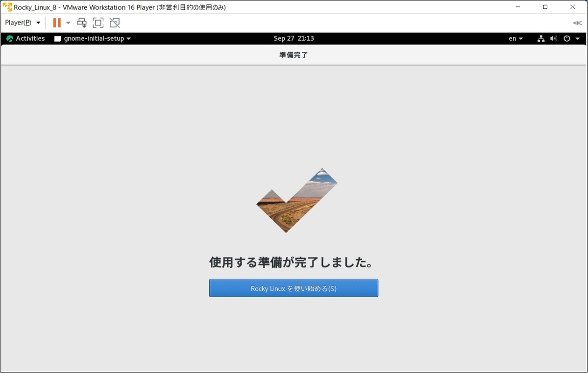Click the power status icon

pyautogui.click(x=566, y=38)
